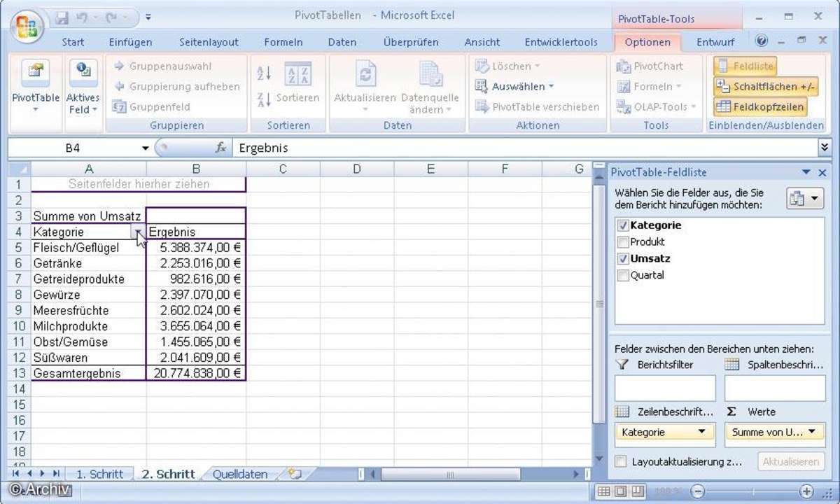Click PivotChart tool
Viewport: 840px width, 504px height.
click(650, 66)
